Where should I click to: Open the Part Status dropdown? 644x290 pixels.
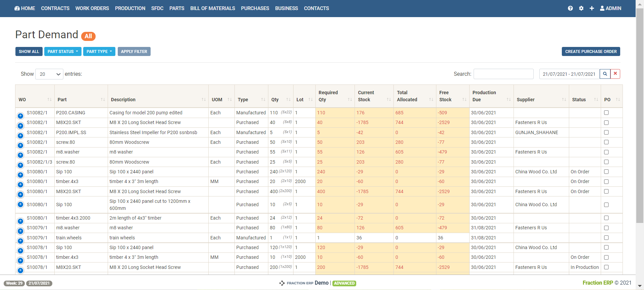[x=63, y=52]
